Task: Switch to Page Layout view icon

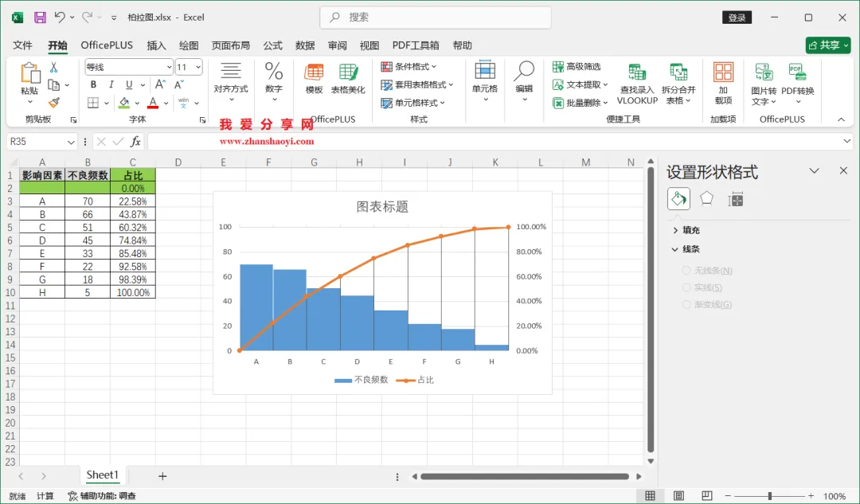Action: 678,496
